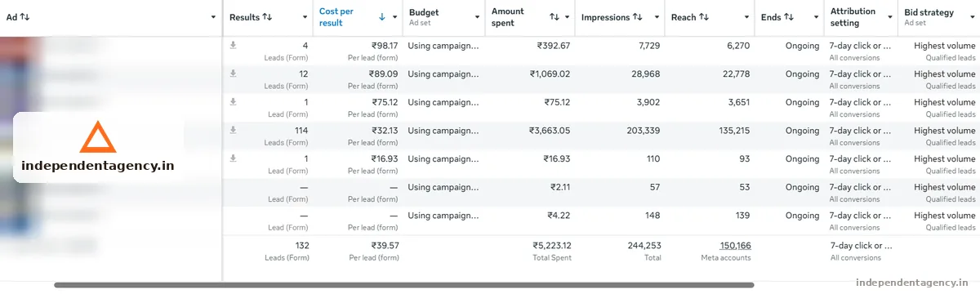Screen dimensions: 980x294
Task: Expand the Cost per result column dropdown
Action: pos(394,17)
